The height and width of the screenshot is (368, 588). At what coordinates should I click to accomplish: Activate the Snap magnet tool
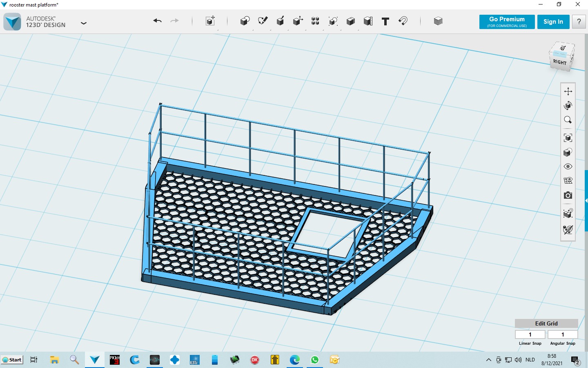coord(403,21)
